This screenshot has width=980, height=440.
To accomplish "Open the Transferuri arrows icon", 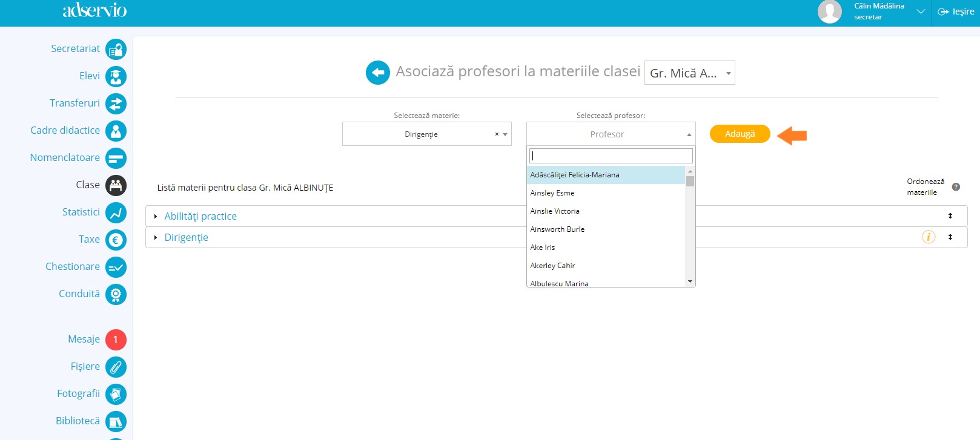I will [116, 103].
